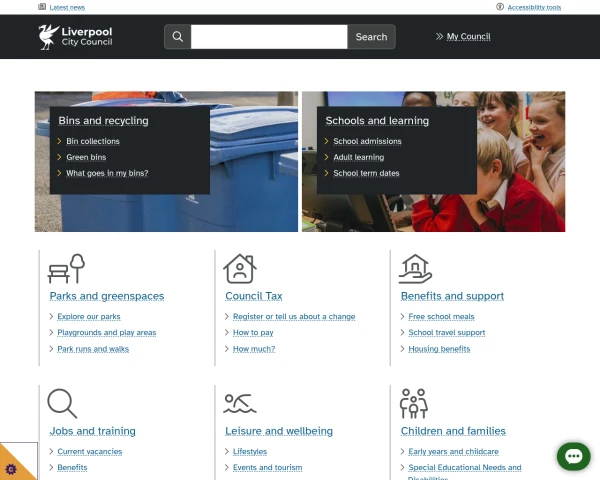This screenshot has height=480, width=600.
Task: Open Register or tell us about a change
Action: [x=294, y=317]
